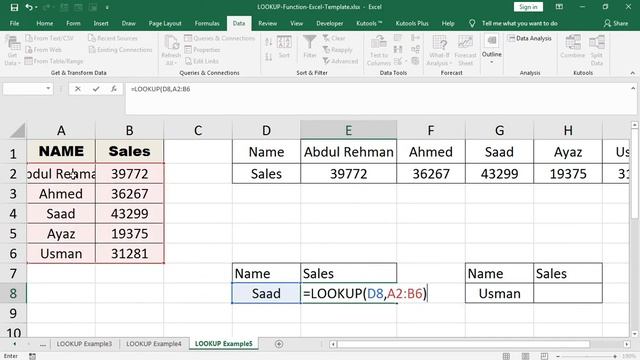Click From Table/Range command
The height and width of the screenshot is (360, 640).
[54, 61]
